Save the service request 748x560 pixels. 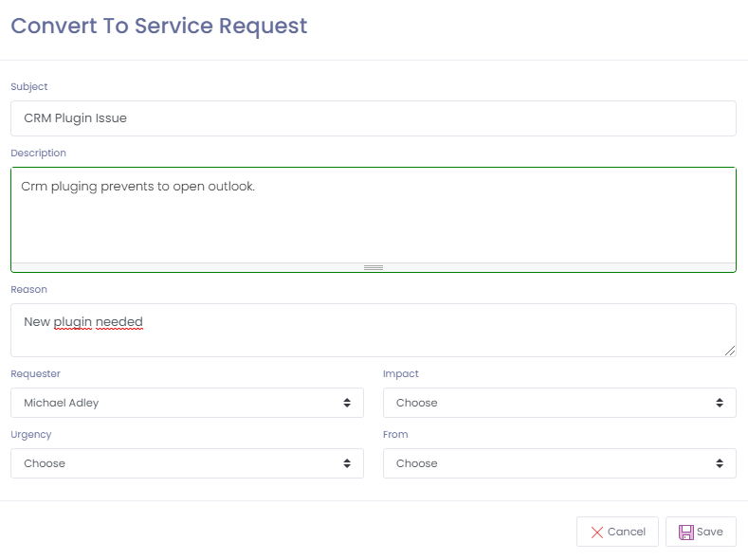click(x=701, y=532)
